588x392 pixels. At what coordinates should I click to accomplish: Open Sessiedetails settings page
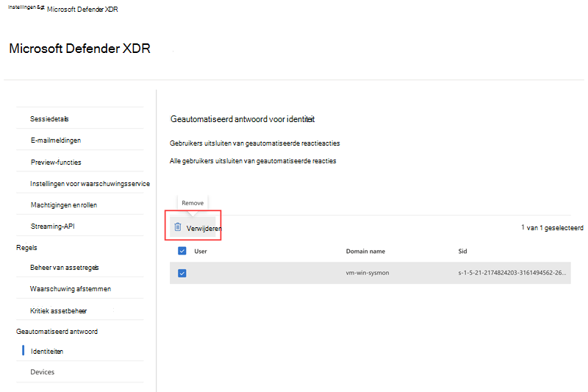[x=49, y=119]
